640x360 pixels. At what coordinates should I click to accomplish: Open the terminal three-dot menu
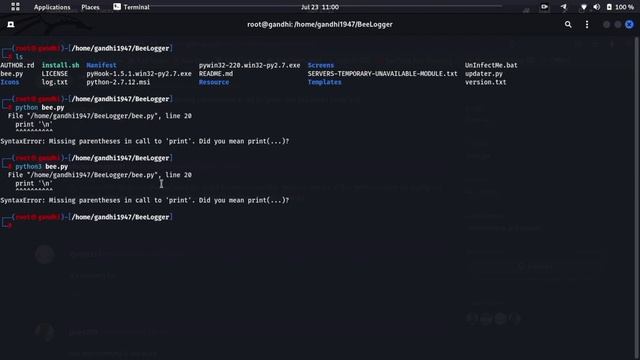[587, 24]
